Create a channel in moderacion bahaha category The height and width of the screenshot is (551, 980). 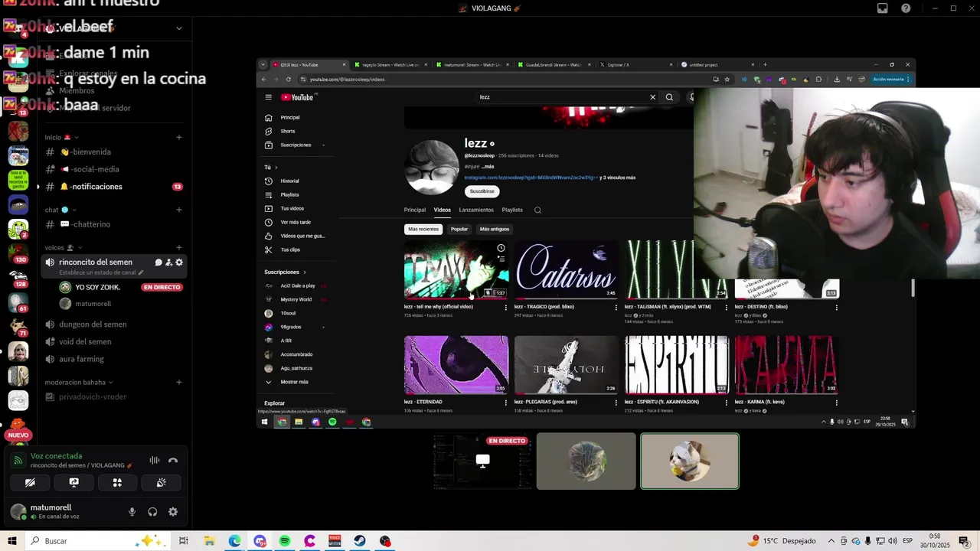pos(179,382)
